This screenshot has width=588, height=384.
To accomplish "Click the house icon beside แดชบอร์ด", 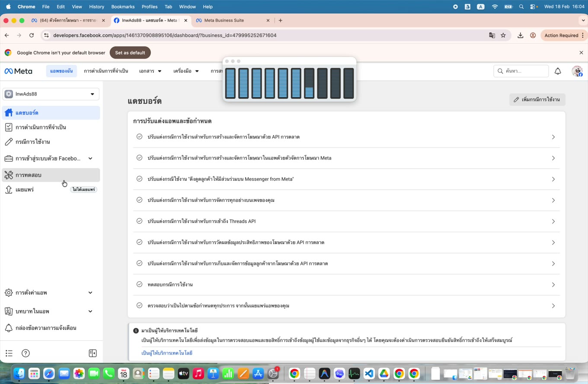I will (x=9, y=113).
